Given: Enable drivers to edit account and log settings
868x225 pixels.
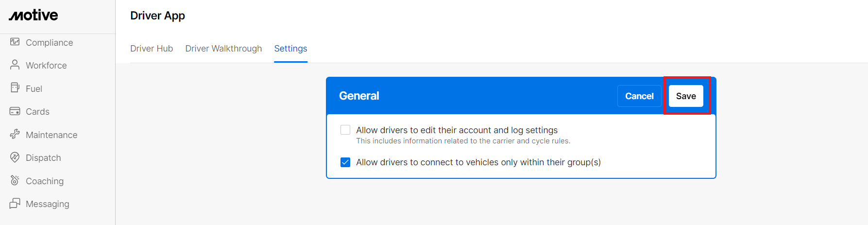Looking at the screenshot, I should point(345,130).
